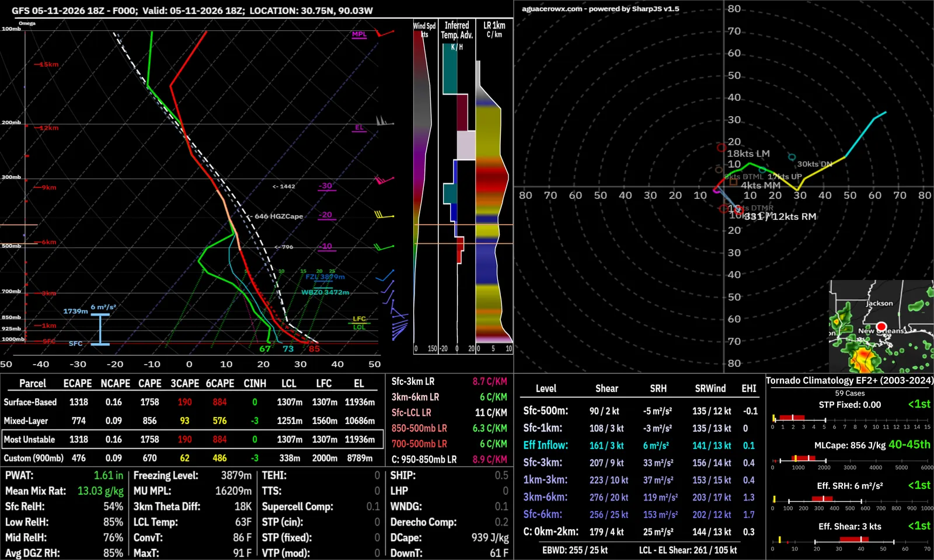934x560 pixels.
Task: Click the 'C: 0km-2km:' shear row label
Action: coord(551,531)
